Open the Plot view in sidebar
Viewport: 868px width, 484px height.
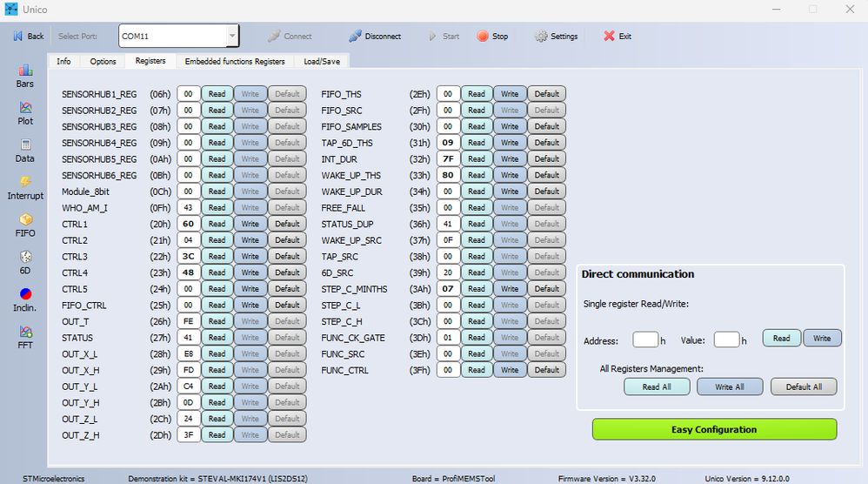25,114
